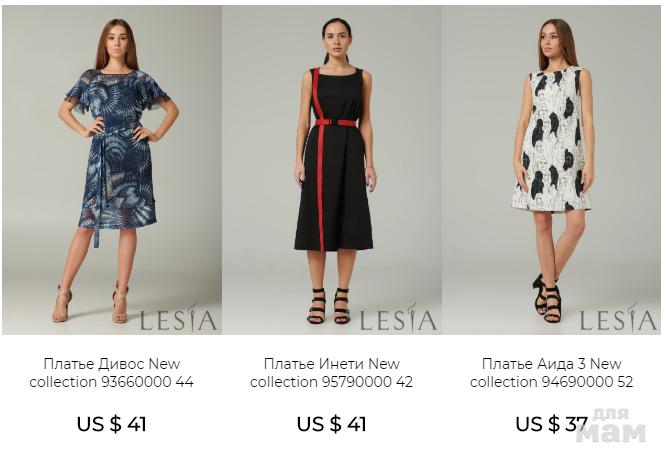The image size is (661, 457).
Task: Open the black Инети dress photo
Action: pyautogui.click(x=332, y=170)
